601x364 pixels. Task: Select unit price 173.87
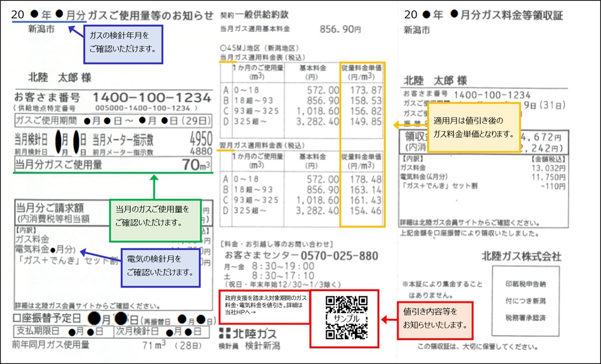[366, 90]
